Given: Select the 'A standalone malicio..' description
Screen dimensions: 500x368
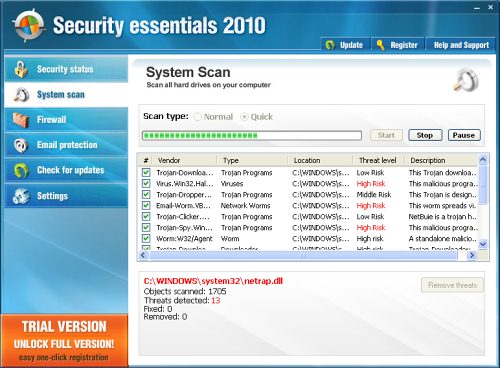Looking at the screenshot, I should point(443,239).
